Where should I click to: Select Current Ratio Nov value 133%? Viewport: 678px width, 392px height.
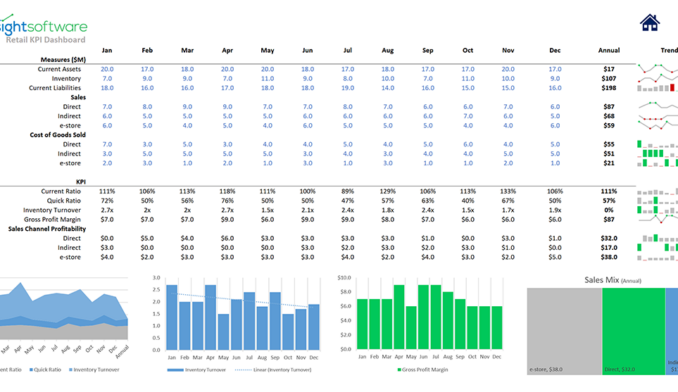click(x=508, y=191)
